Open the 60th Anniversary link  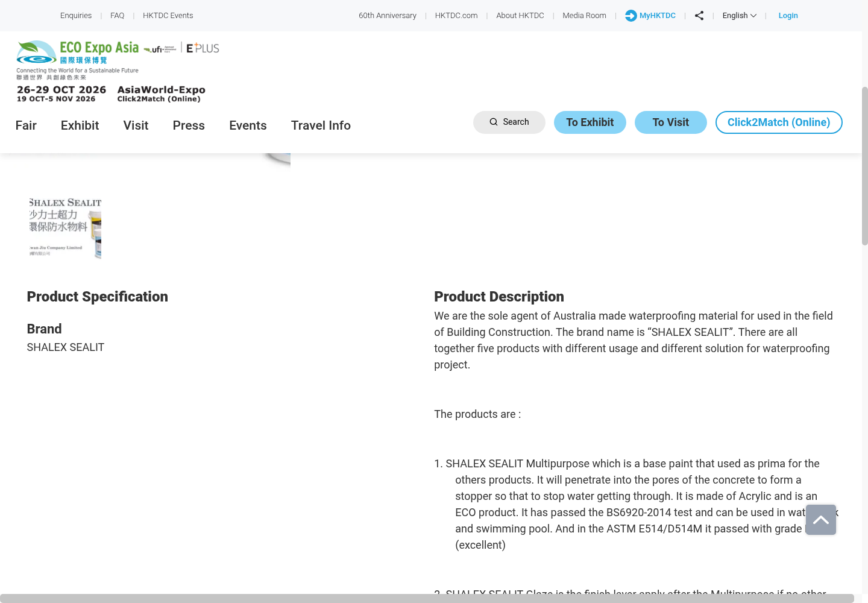[x=388, y=16]
